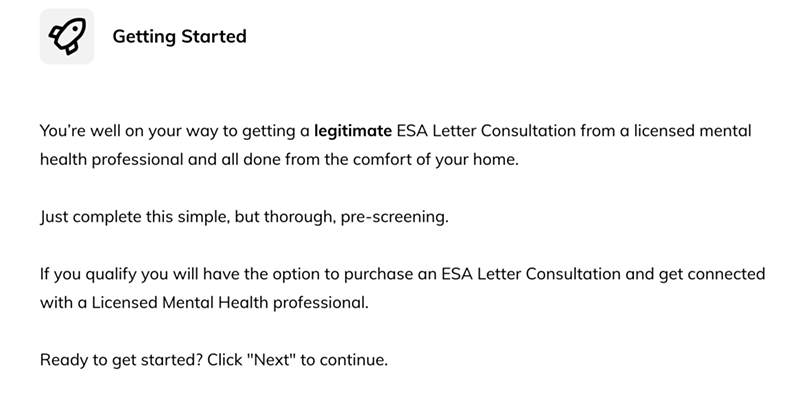800x403 pixels.
Task: Select the "Just complete this simple" sentence
Action: 244,217
